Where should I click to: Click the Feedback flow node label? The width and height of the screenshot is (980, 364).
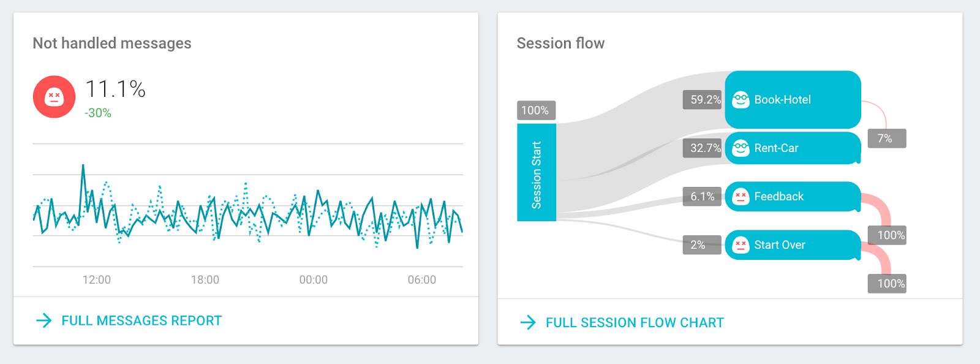[x=778, y=197]
